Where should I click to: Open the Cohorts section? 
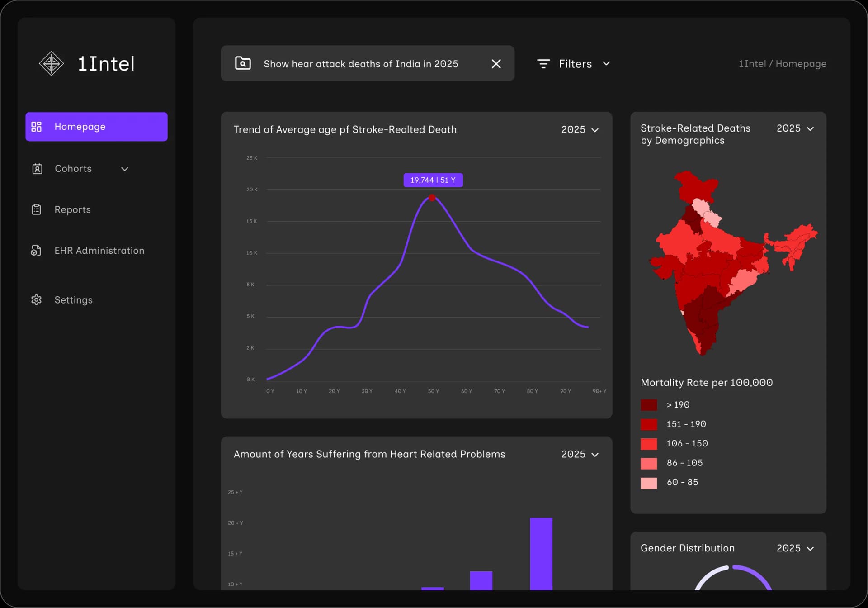click(80, 169)
